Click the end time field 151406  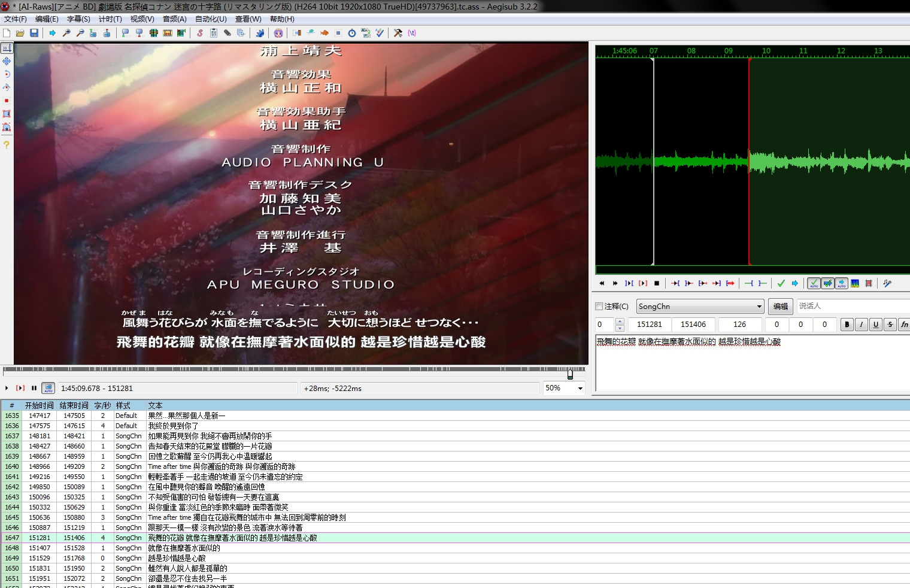tap(693, 324)
